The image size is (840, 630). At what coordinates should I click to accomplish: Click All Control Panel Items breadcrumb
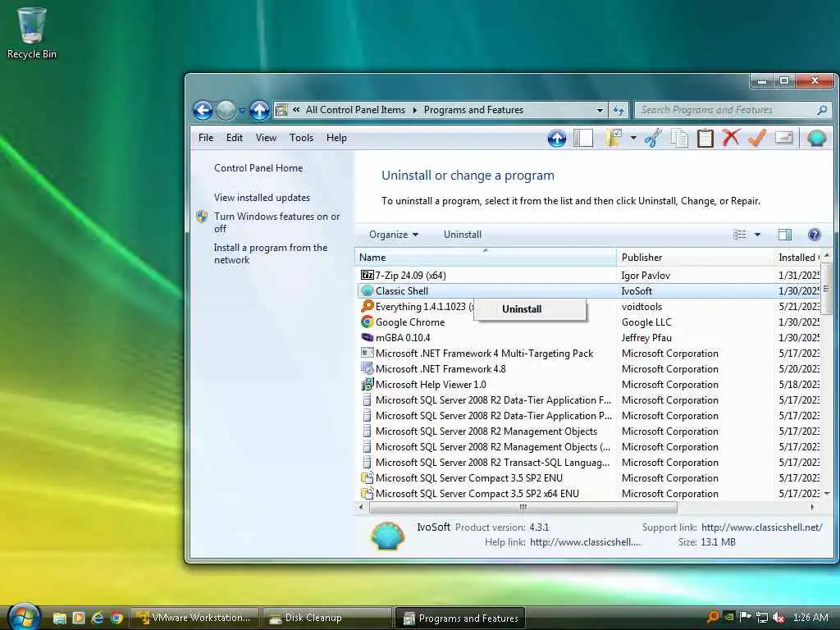355,111
